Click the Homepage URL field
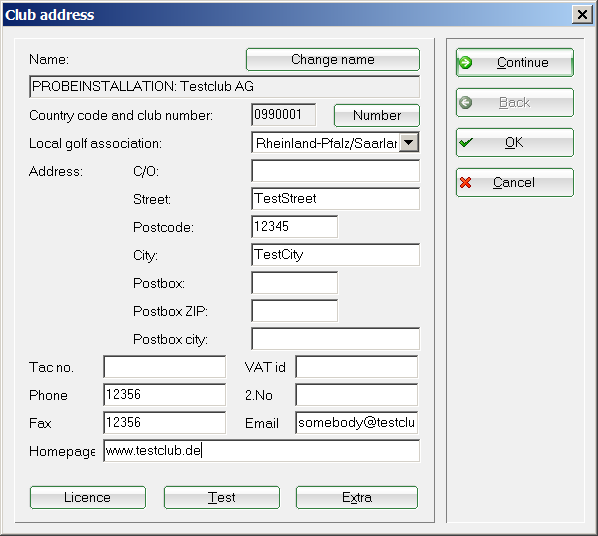The image size is (598, 536). (262, 451)
